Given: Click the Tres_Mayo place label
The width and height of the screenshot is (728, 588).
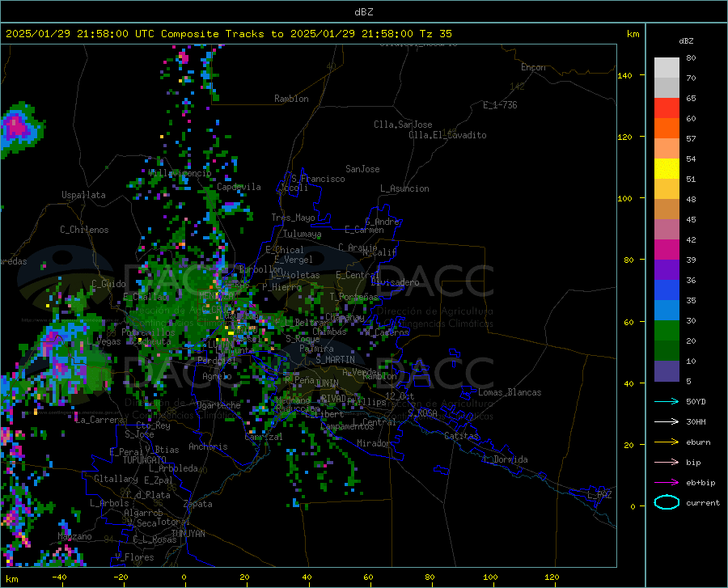Looking at the screenshot, I should [293, 218].
